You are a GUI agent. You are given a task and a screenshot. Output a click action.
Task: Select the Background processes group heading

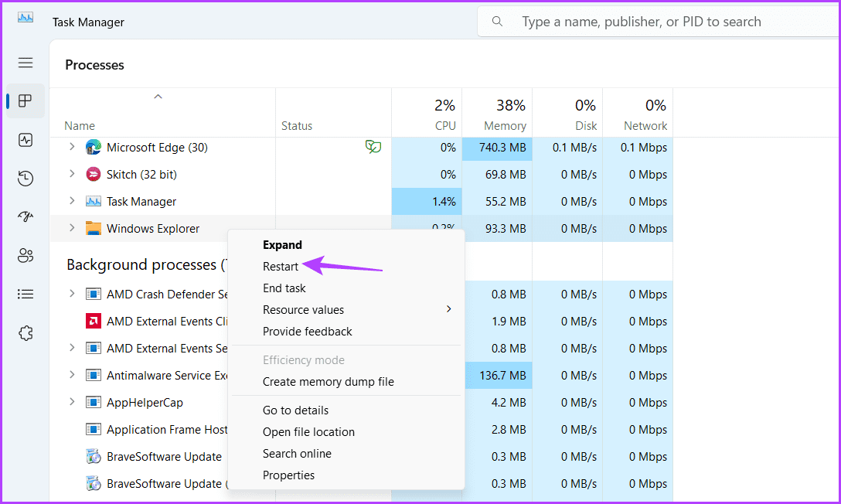[146, 265]
